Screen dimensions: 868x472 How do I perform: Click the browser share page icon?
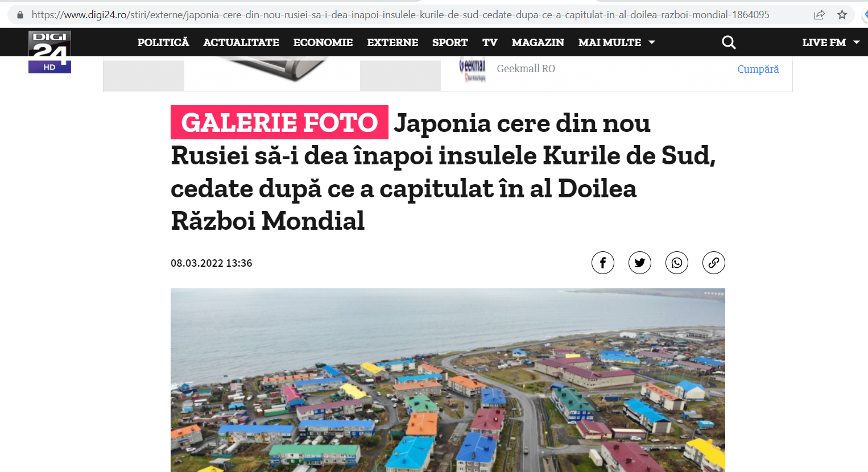point(819,15)
